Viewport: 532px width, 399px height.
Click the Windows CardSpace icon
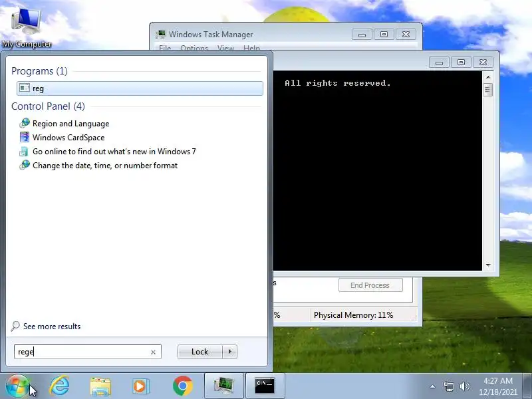pyautogui.click(x=25, y=137)
